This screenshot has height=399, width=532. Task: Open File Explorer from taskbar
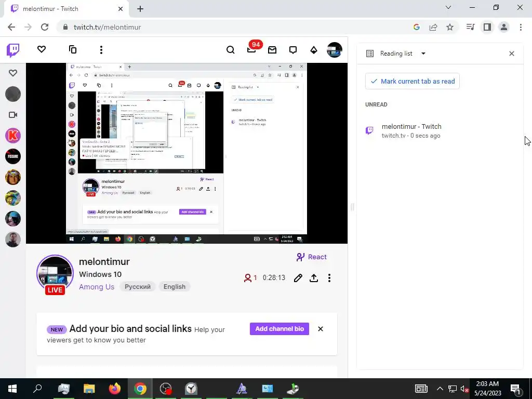point(89,389)
